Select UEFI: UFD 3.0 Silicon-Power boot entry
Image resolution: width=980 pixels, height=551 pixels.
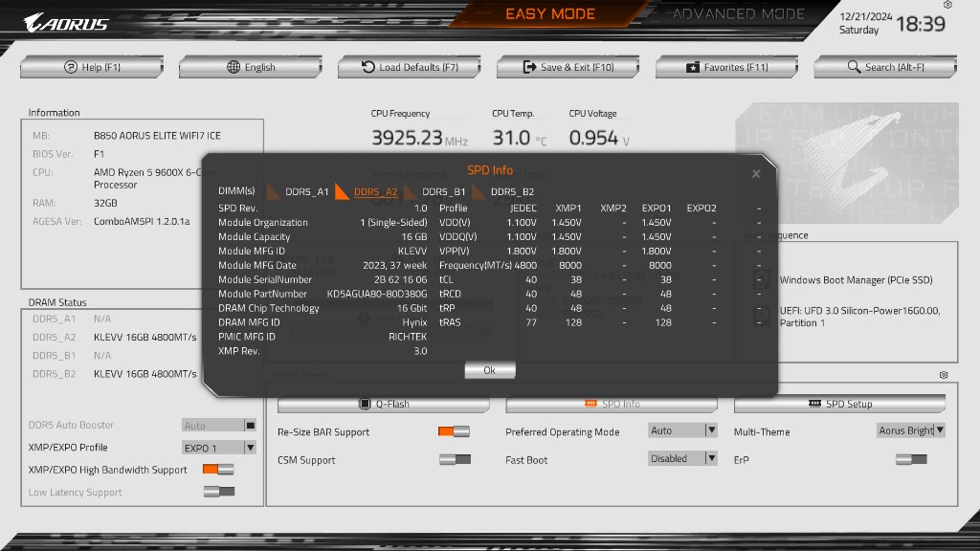pyautogui.click(x=859, y=317)
